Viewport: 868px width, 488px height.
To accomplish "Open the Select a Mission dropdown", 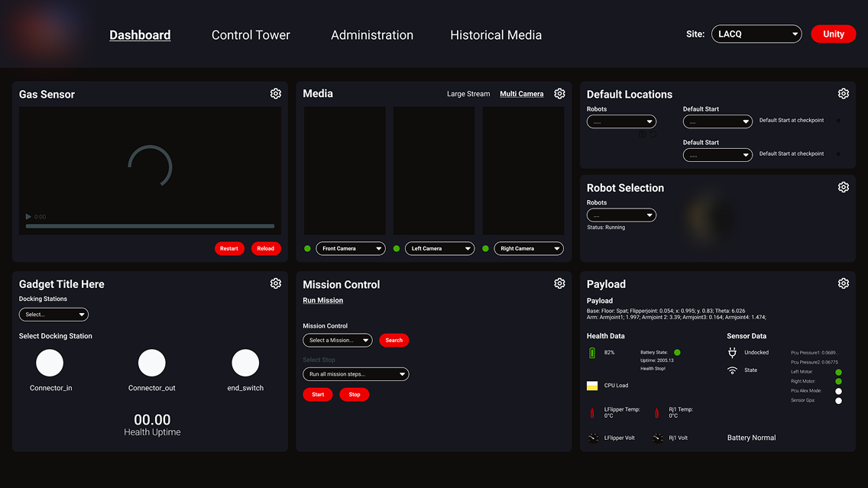I will pos(338,341).
